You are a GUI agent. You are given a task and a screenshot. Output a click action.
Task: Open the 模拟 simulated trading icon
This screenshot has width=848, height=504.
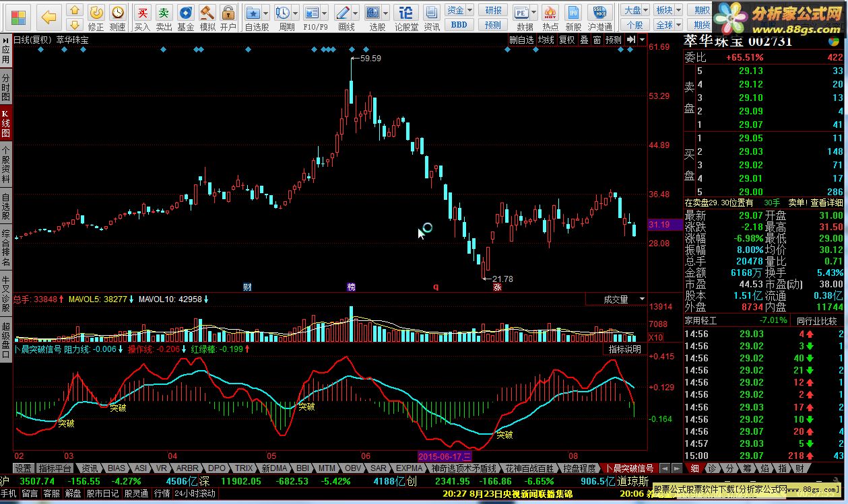click(207, 17)
